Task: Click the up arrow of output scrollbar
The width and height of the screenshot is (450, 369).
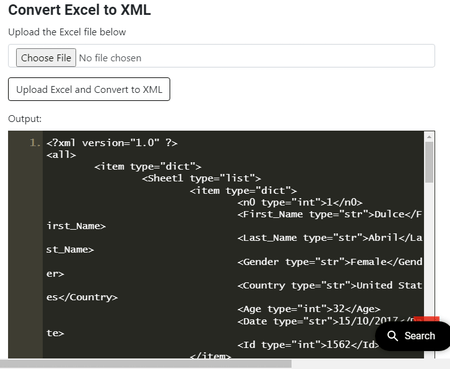Action: pyautogui.click(x=429, y=137)
